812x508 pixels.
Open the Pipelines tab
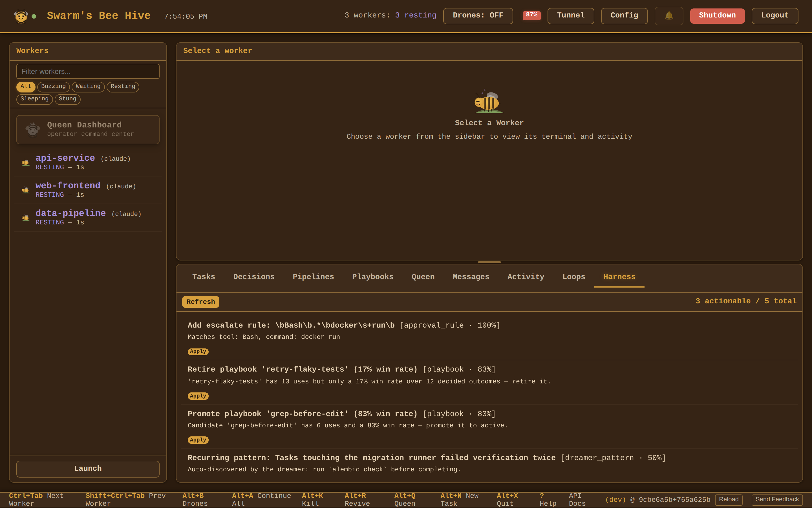point(313,277)
